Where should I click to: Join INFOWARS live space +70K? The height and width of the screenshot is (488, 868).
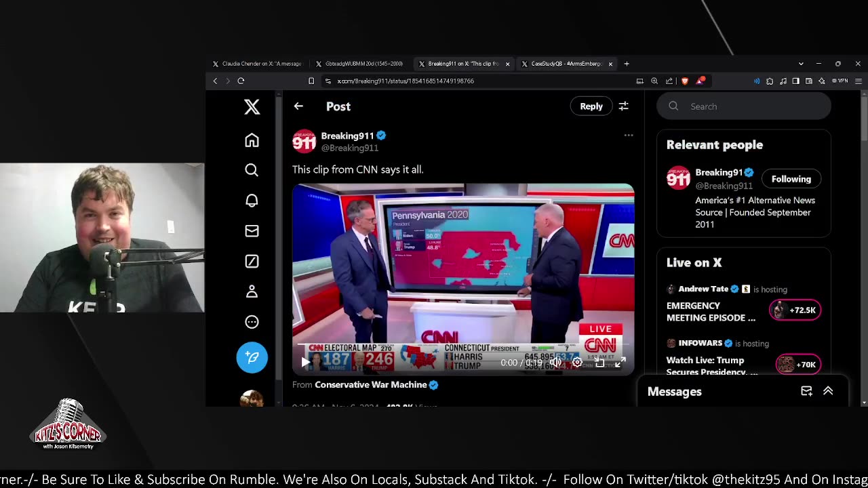[x=797, y=365]
